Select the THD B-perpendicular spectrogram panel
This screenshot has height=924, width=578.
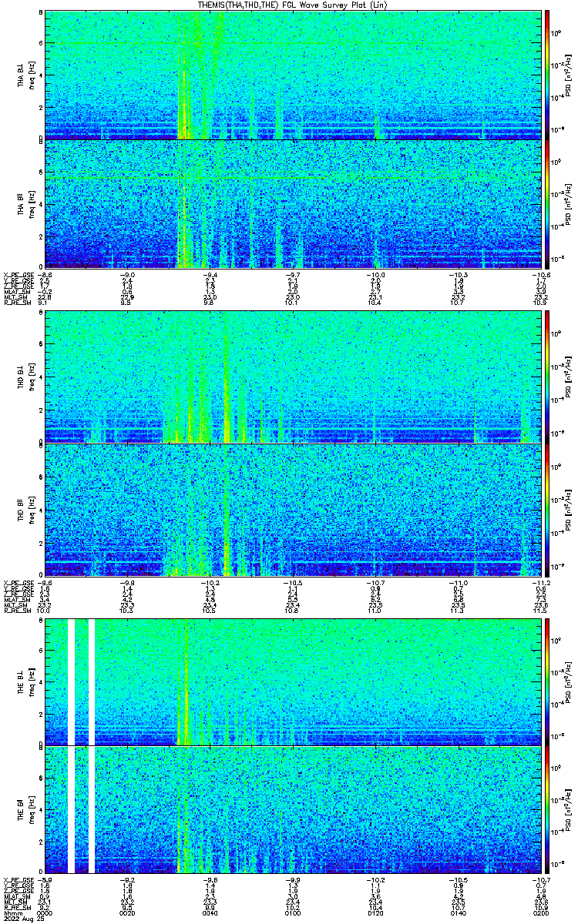coord(293,377)
